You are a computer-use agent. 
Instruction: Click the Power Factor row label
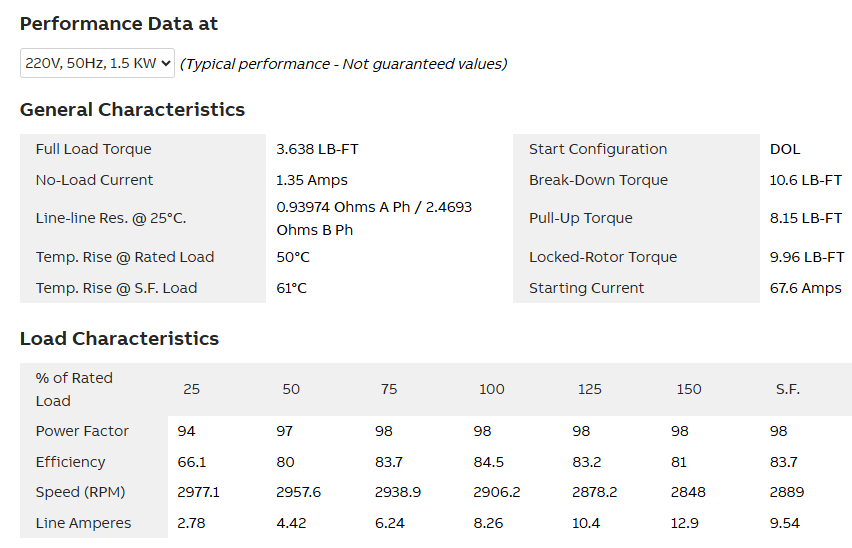tap(82, 431)
